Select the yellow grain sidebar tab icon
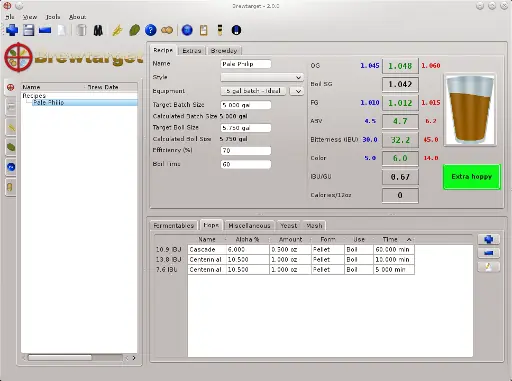The width and height of the screenshot is (512, 381). click(x=11, y=127)
